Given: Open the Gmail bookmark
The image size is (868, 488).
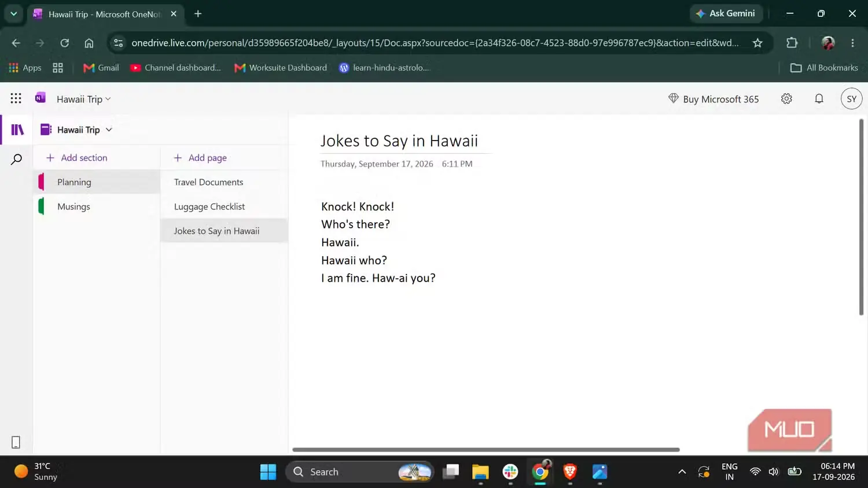Looking at the screenshot, I should point(101,68).
